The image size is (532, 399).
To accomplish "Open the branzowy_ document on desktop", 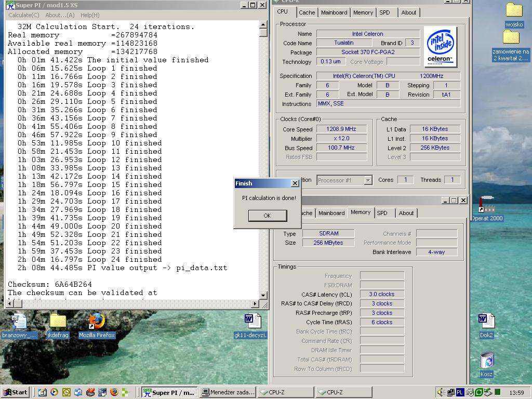I will coord(19,326).
